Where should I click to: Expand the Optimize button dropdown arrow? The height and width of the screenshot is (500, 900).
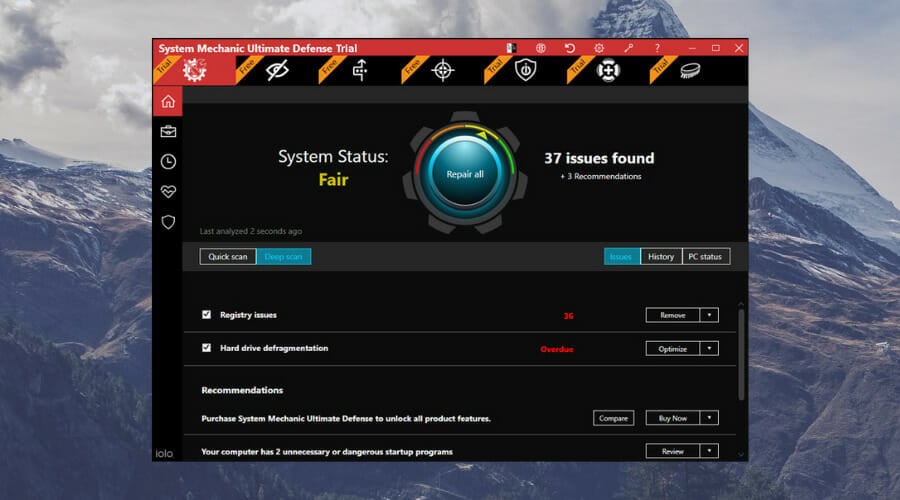(709, 348)
